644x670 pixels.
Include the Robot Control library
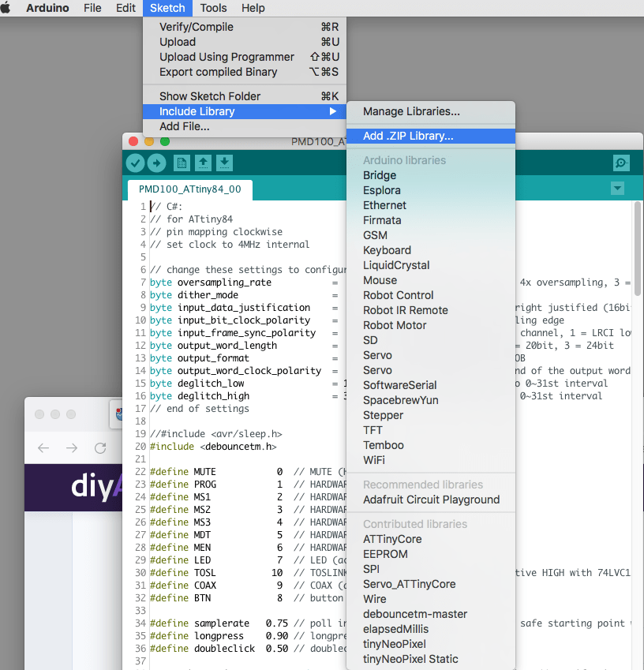431,295
